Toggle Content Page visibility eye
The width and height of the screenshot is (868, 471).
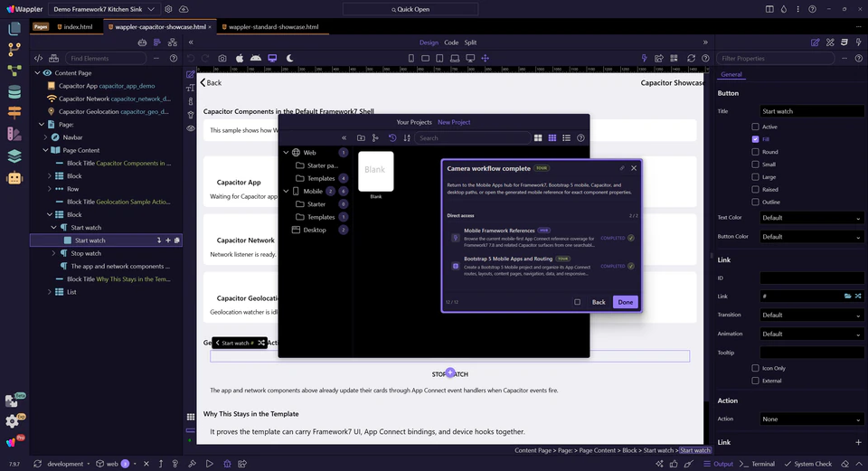coord(47,73)
